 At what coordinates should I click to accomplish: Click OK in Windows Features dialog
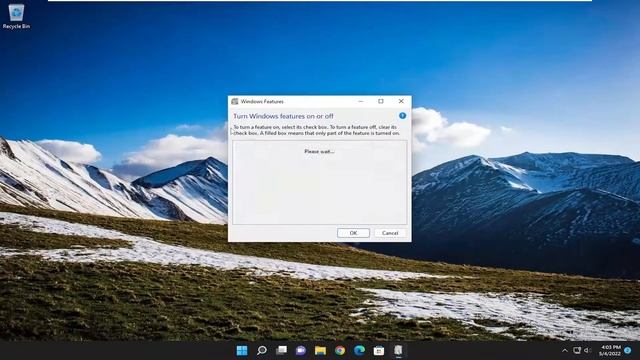353,233
